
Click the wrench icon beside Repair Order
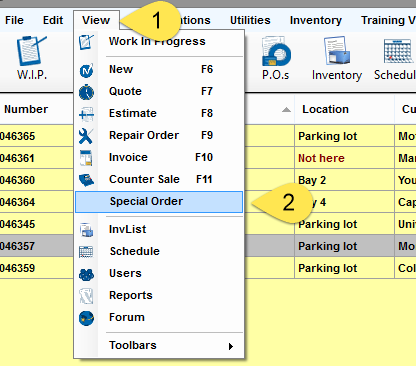point(86,136)
